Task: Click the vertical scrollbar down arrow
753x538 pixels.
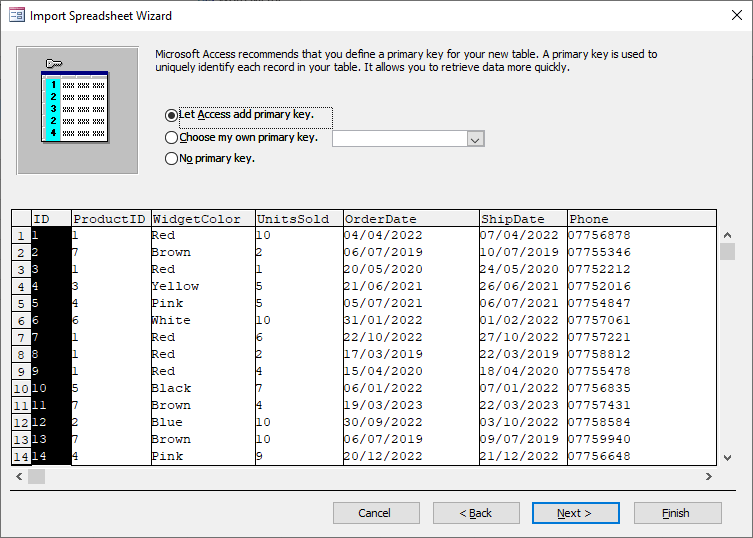Action: [728, 458]
